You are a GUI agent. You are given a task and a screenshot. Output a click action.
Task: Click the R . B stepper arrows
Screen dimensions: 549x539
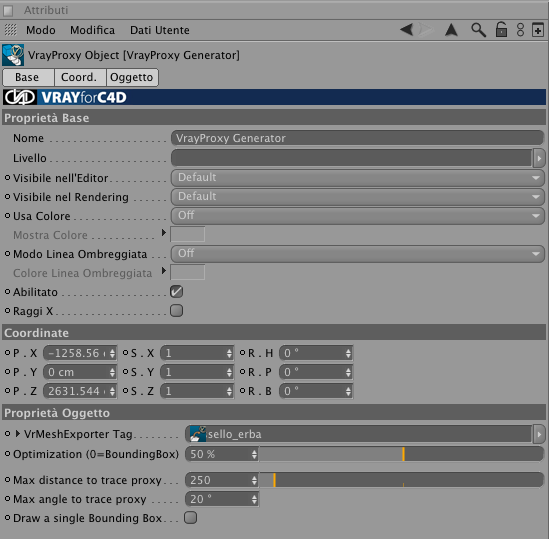348,391
